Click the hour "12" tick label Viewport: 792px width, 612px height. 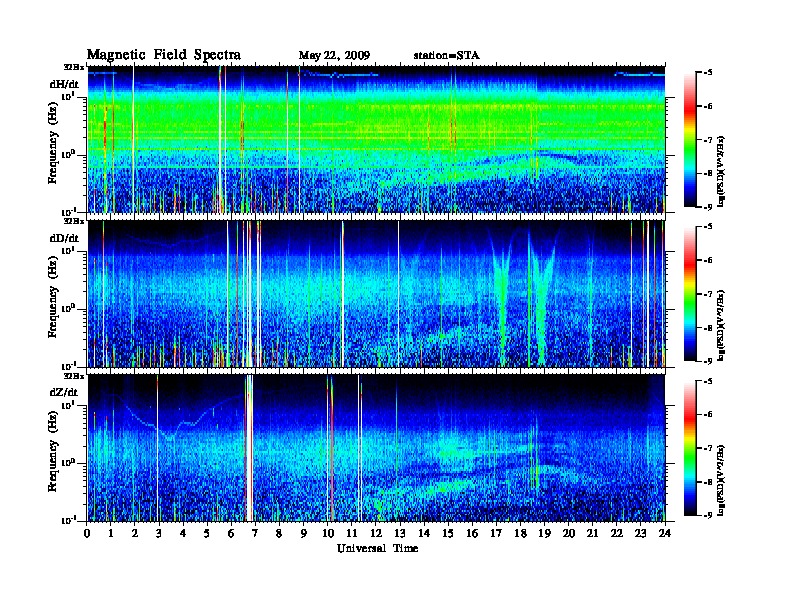pyautogui.click(x=376, y=533)
